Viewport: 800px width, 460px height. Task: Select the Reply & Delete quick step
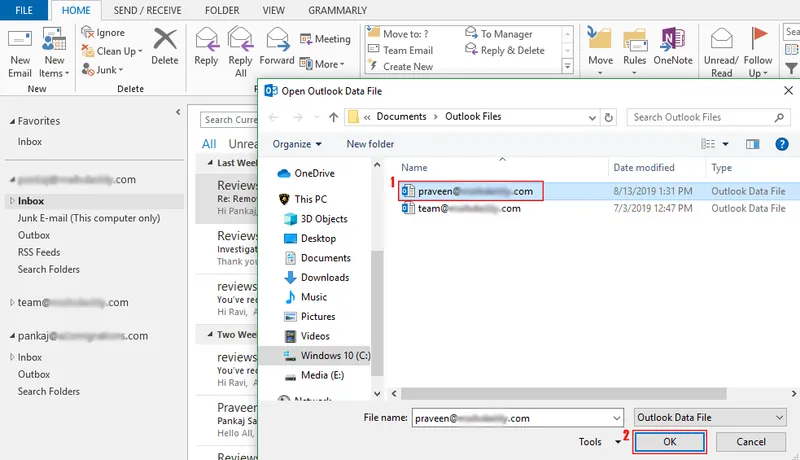coord(505,50)
